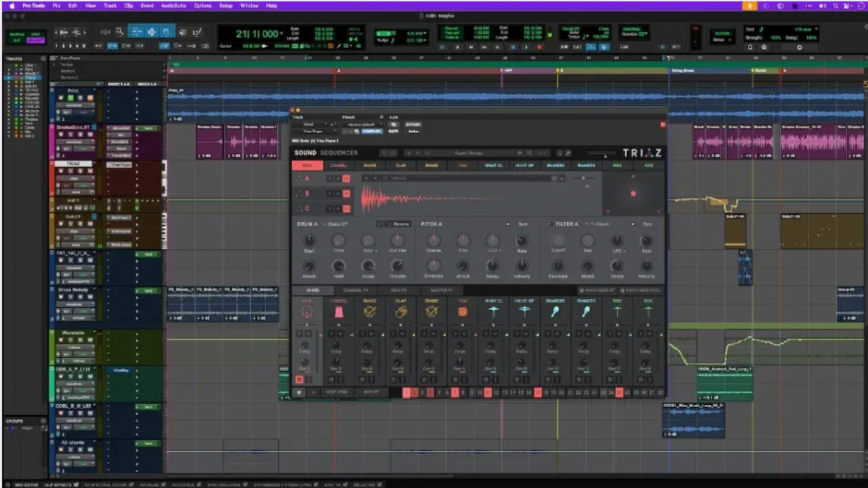Click the Cowbell instrument icon in mixer
868x488 pixels.
tap(339, 312)
